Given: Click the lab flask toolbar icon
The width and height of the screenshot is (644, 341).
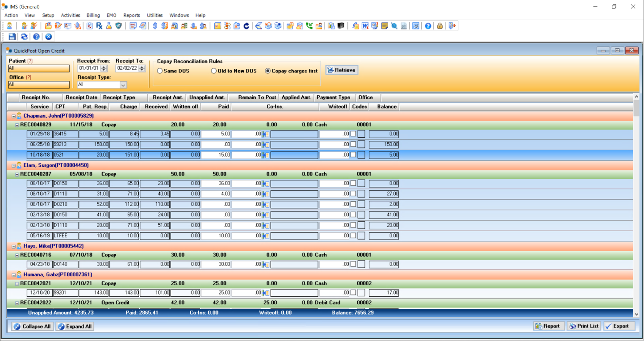Looking at the screenshot, I should [109, 26].
